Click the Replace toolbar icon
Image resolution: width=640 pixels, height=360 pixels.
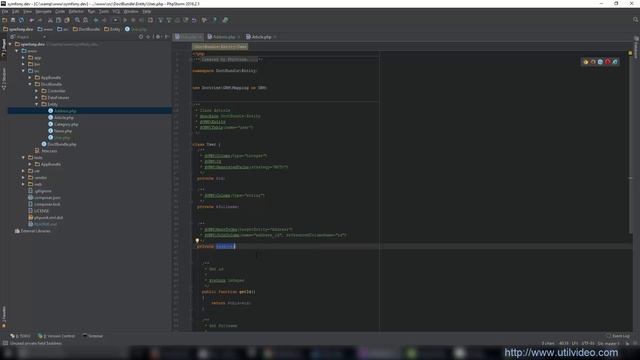pyautogui.click(x=86, y=20)
